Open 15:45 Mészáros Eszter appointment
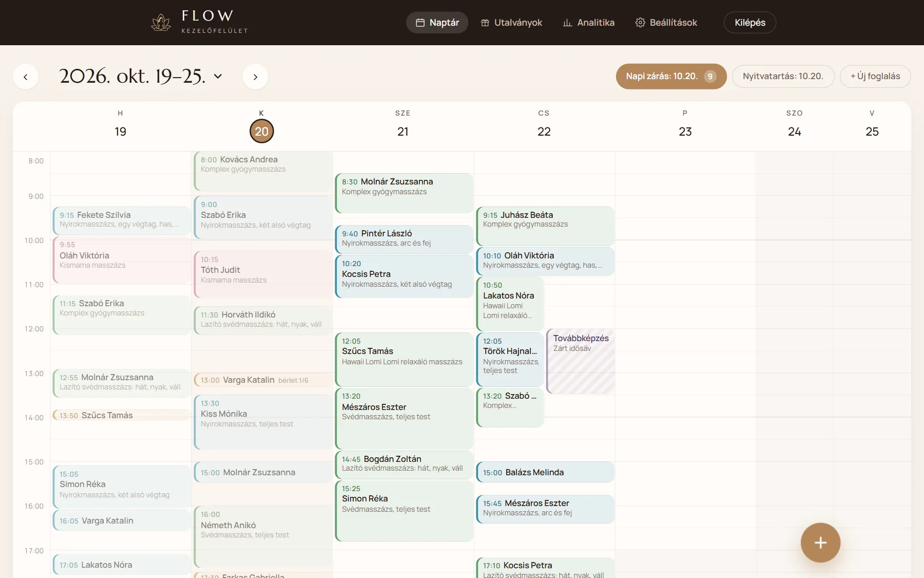The width and height of the screenshot is (924, 578). tap(545, 509)
